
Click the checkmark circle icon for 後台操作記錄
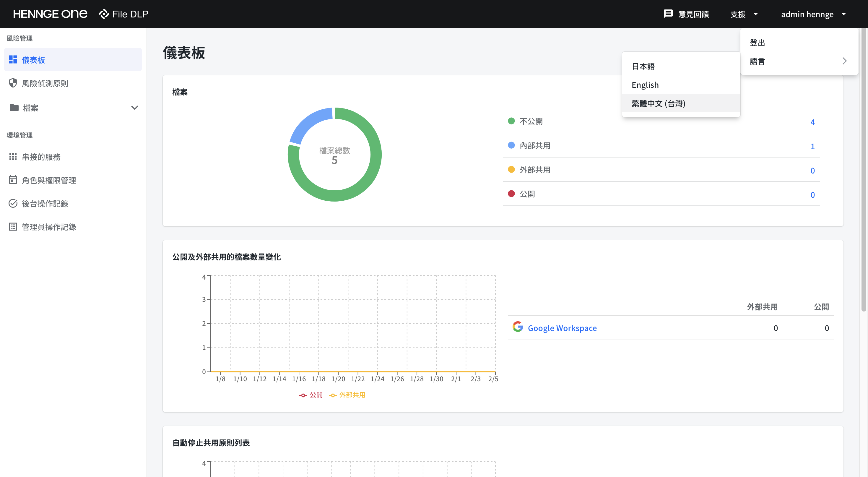point(13,203)
